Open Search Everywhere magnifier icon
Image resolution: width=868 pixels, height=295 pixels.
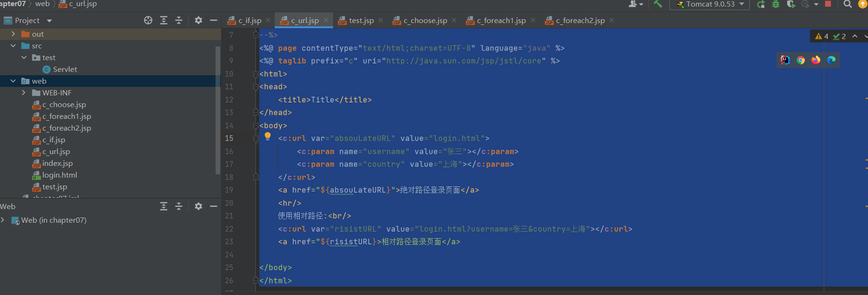point(847,4)
